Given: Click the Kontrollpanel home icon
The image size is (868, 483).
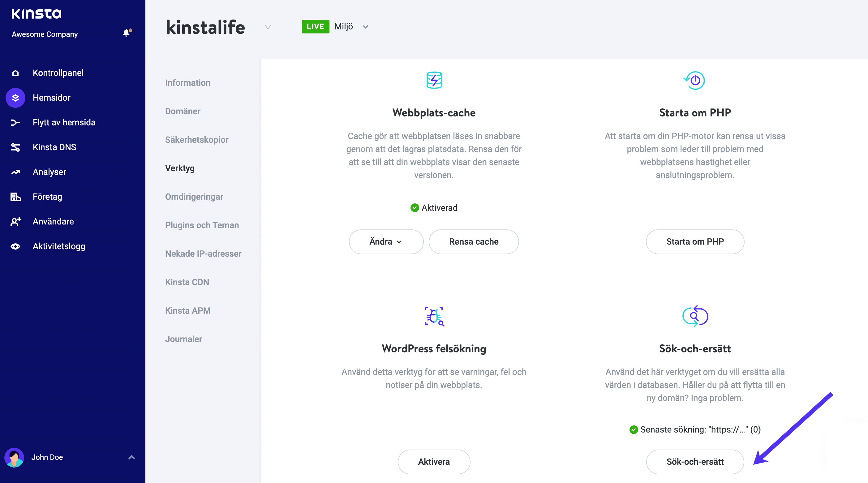Looking at the screenshot, I should (15, 73).
